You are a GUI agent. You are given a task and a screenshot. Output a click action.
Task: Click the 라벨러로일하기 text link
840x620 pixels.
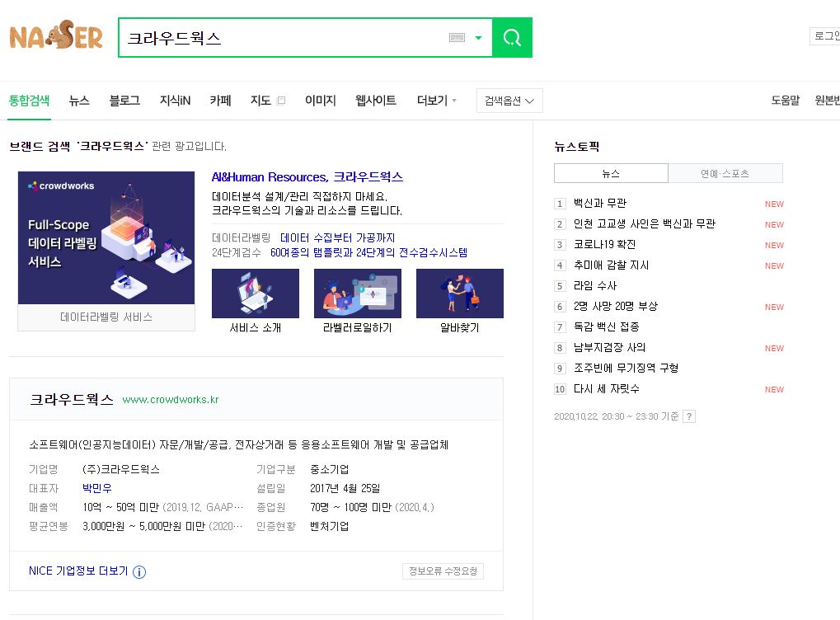(x=357, y=327)
